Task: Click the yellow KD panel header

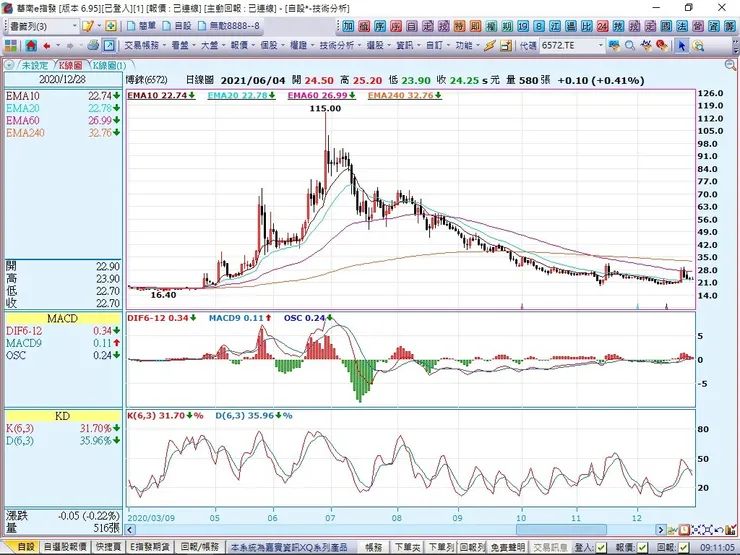Action: 63,416
